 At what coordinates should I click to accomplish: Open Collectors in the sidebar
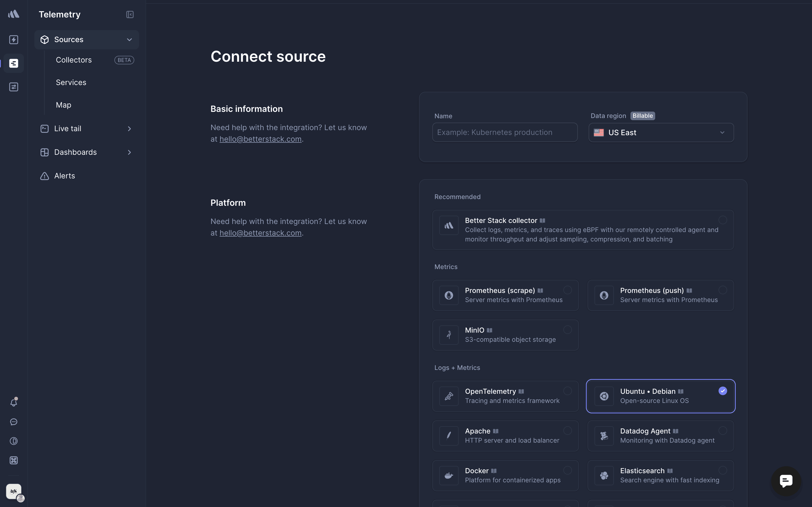(x=74, y=60)
